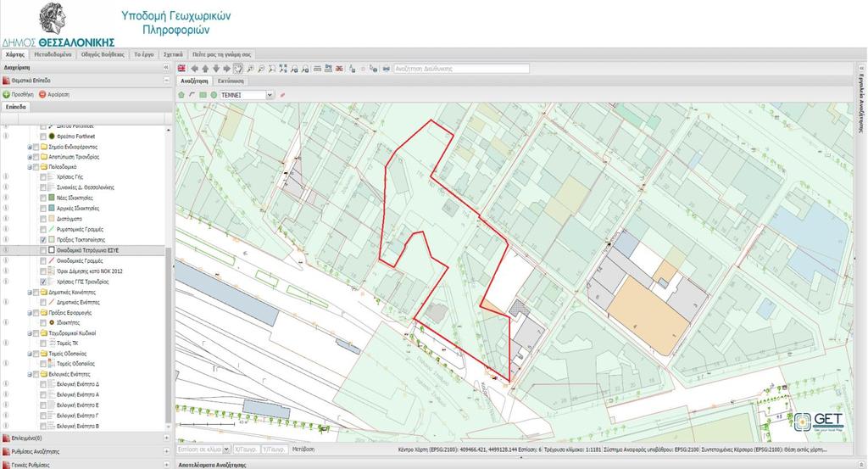This screenshot has width=868, height=469.
Task: Enable the Αρχικές Ιδιοκτησίες layer checkbox
Action: 43,208
